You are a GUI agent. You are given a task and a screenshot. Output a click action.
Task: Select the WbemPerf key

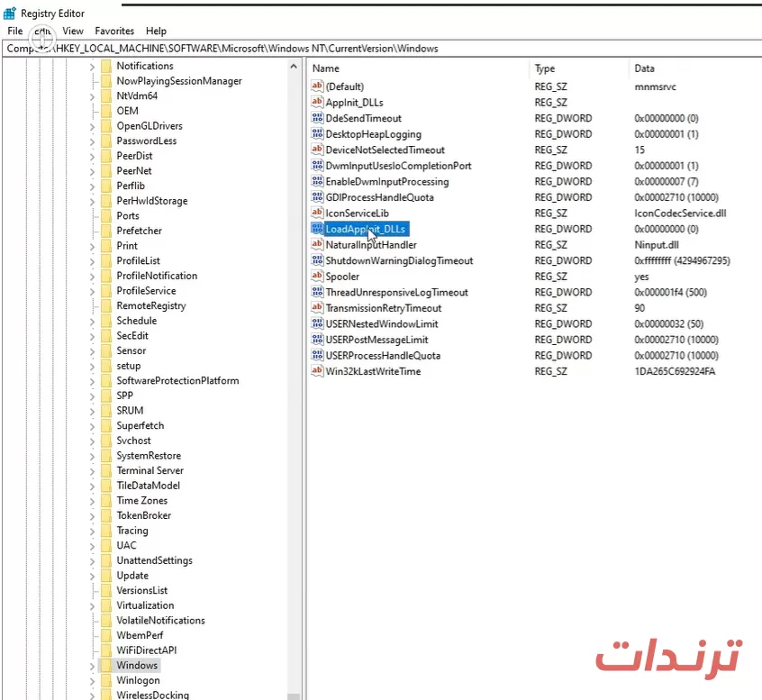[140, 635]
